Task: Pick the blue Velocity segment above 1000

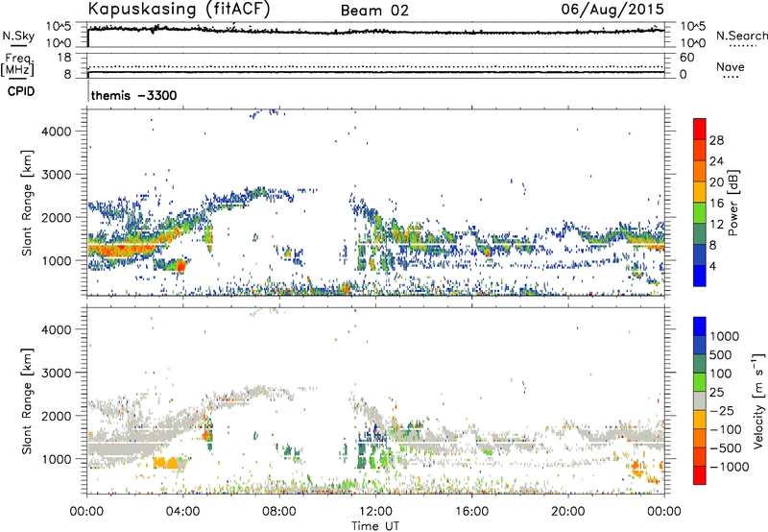Action: [700, 326]
